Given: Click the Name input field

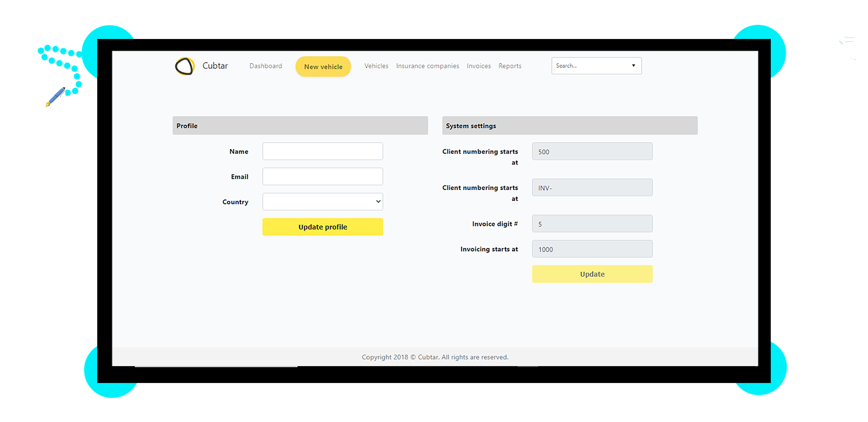Looking at the screenshot, I should tap(323, 151).
